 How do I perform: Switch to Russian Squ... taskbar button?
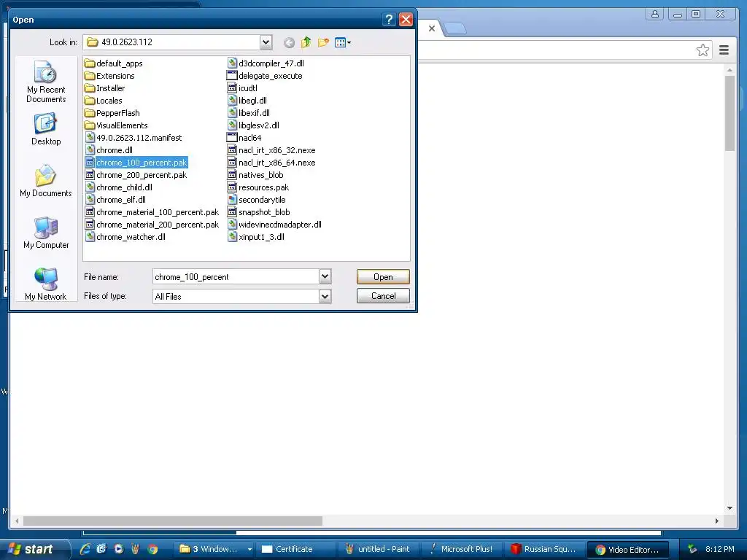pyautogui.click(x=543, y=549)
